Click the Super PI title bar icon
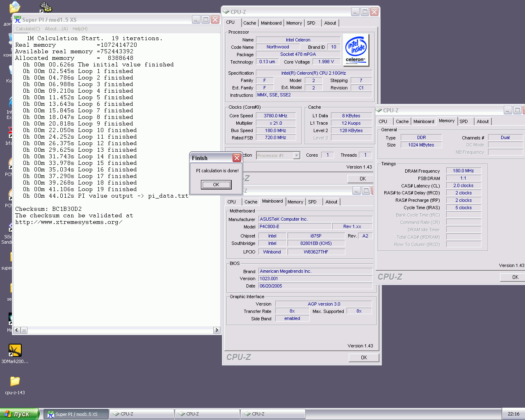Viewport: 525px width, 420px height. [x=18, y=19]
